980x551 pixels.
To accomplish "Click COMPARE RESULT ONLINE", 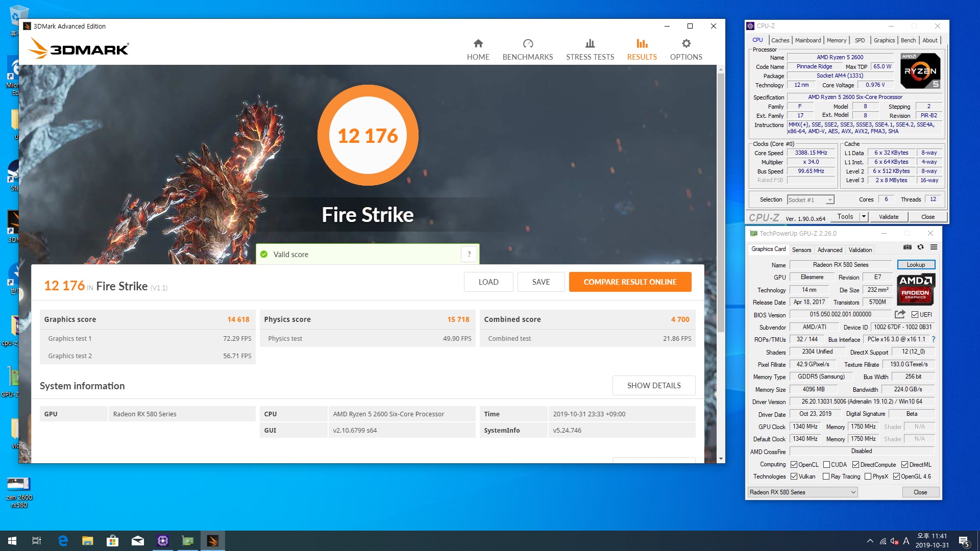I will pyautogui.click(x=630, y=282).
